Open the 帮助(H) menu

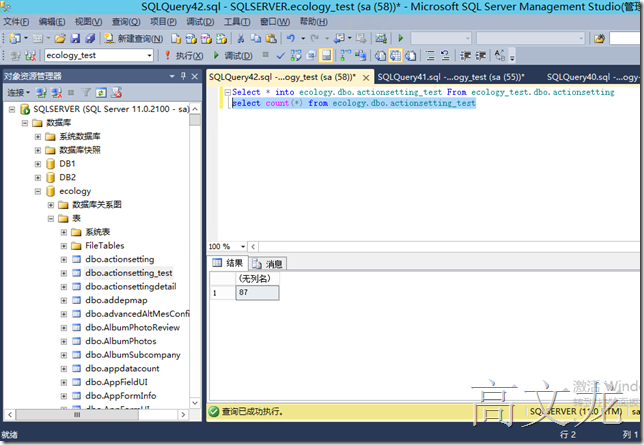[x=314, y=21]
